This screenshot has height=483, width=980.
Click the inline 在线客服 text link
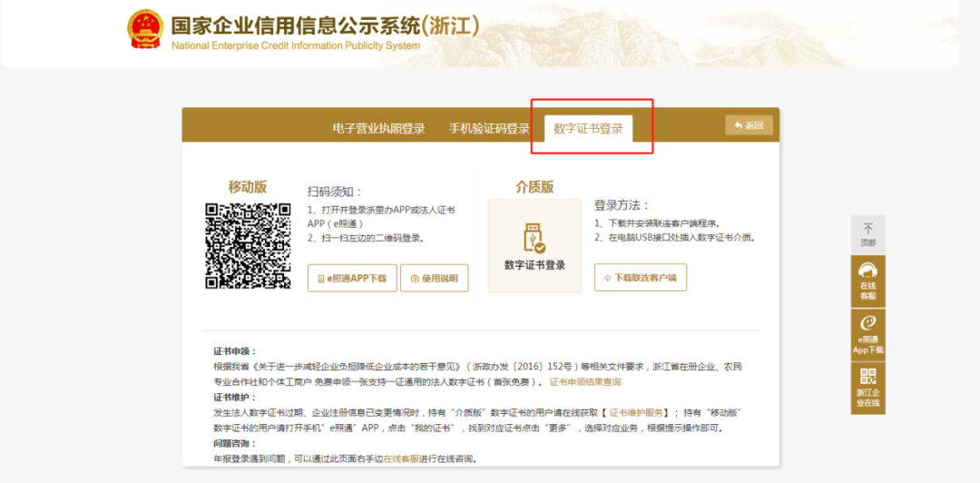pyautogui.click(x=400, y=458)
